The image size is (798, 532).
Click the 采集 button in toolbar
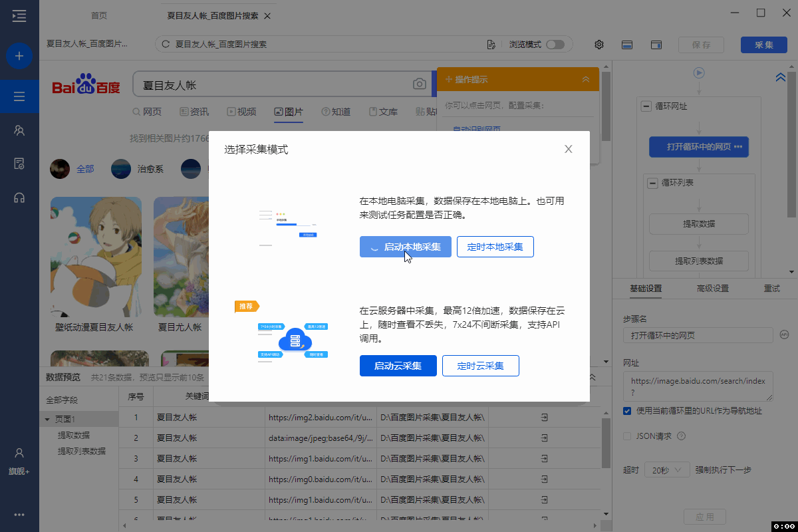tap(764, 45)
